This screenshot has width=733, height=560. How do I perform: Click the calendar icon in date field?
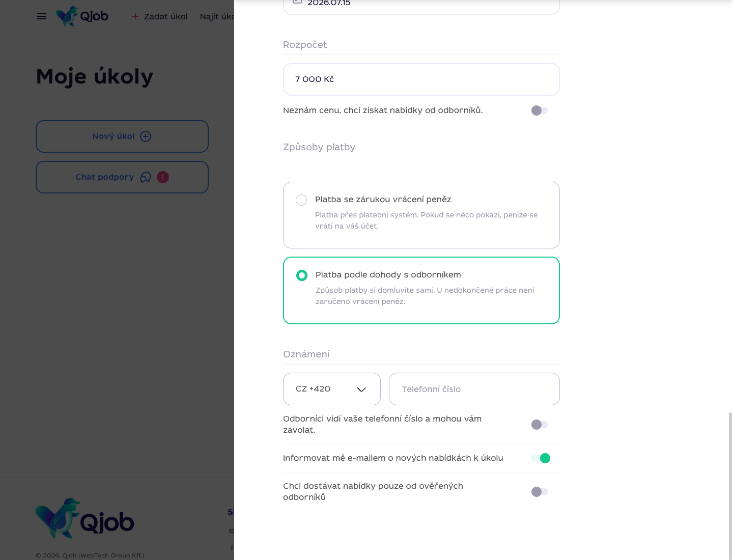297,2
